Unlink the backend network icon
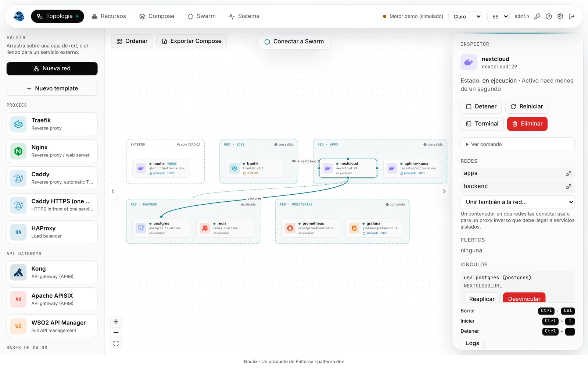 569,187
